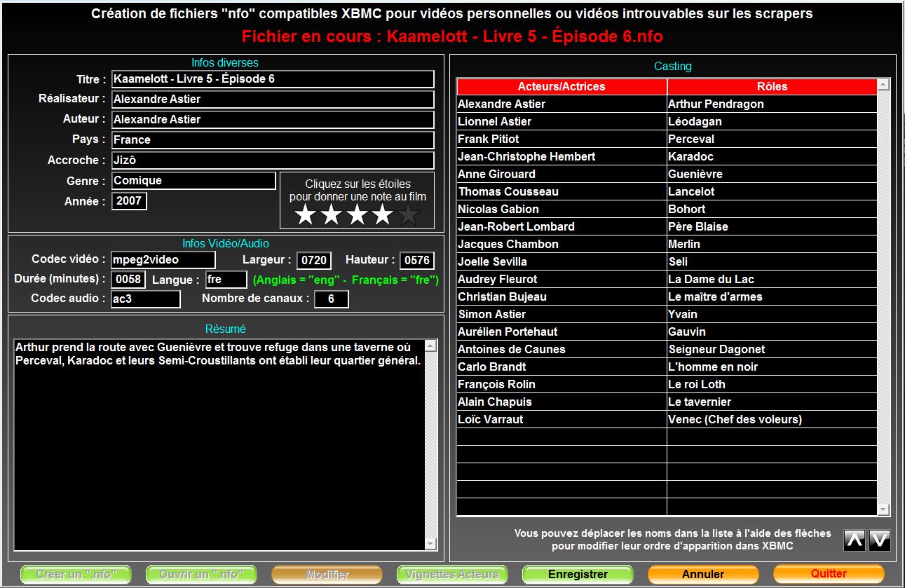Edit the Genre field Comique
The image size is (905, 588).
[193, 181]
